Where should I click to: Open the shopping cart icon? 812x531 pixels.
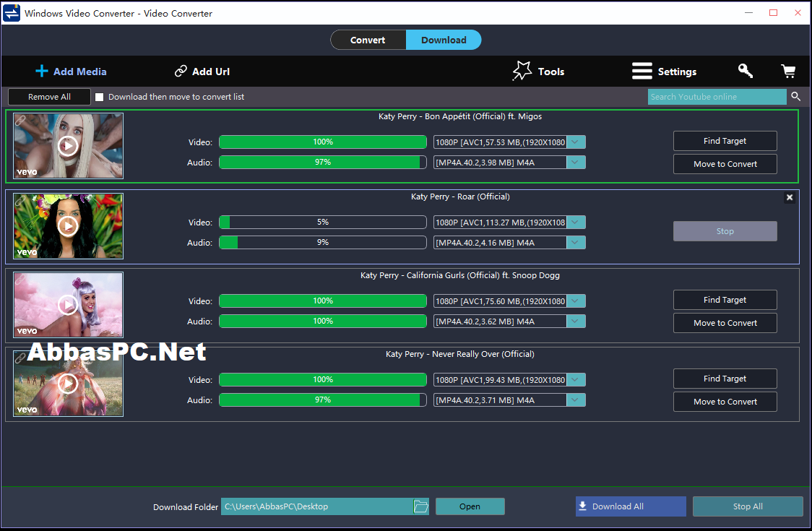[x=788, y=71]
